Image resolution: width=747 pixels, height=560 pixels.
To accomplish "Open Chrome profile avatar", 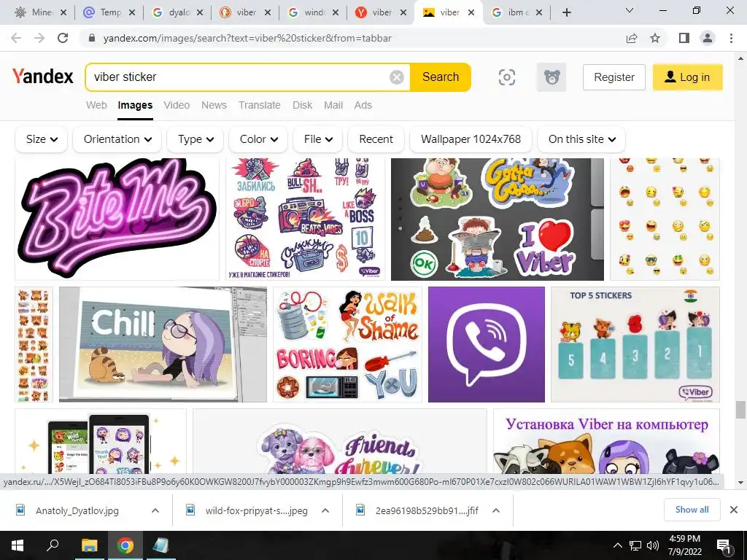I will (x=708, y=38).
